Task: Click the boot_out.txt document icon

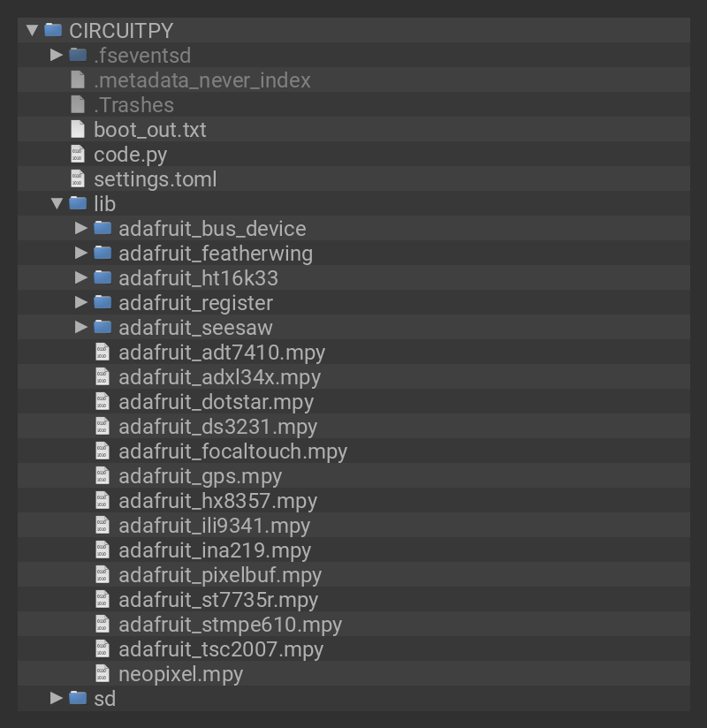Action: [x=78, y=130]
